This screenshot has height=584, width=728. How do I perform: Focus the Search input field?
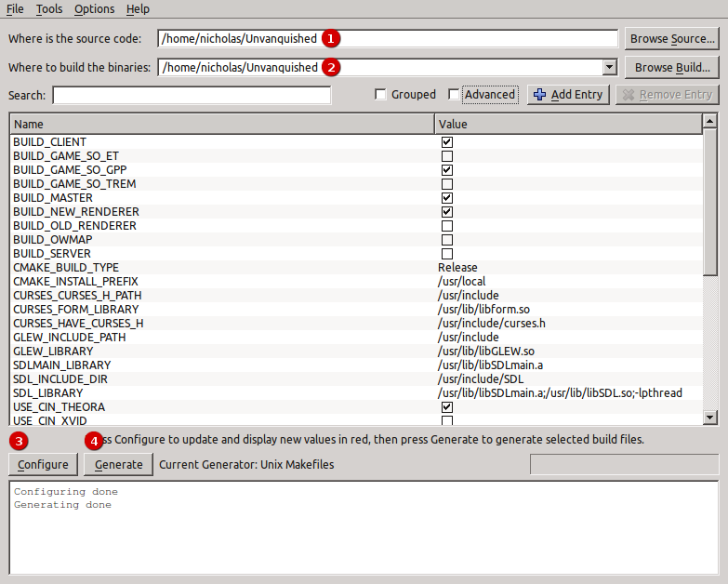192,95
